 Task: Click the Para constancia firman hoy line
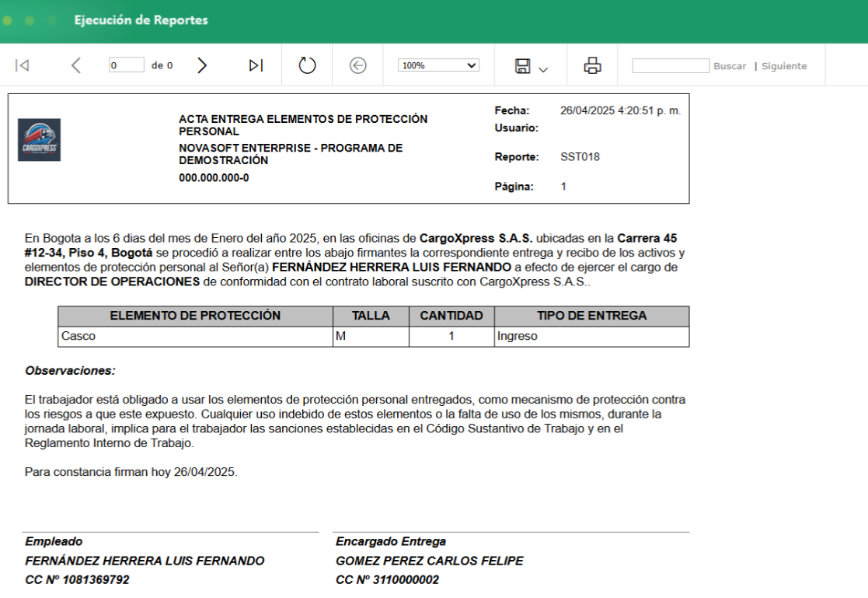point(131,472)
